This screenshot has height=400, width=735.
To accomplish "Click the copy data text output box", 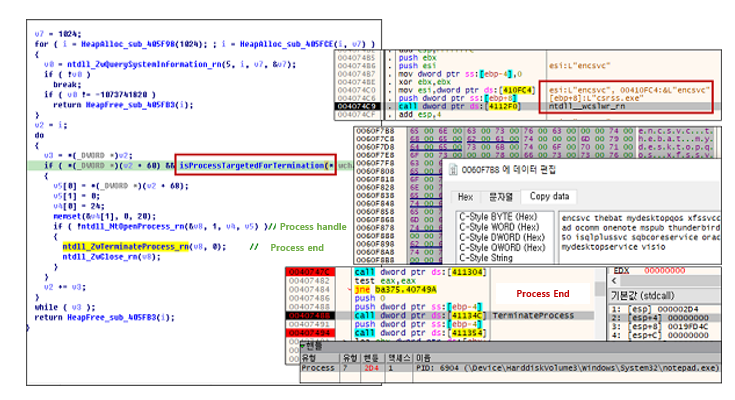I will click(x=639, y=237).
